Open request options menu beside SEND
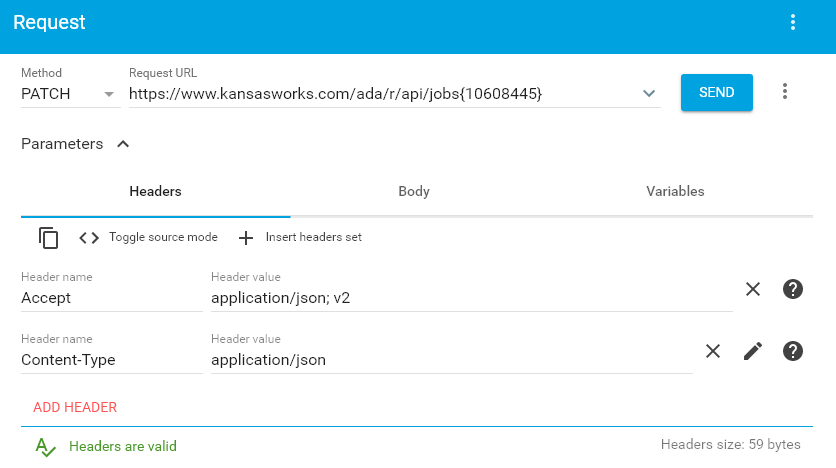 [785, 92]
